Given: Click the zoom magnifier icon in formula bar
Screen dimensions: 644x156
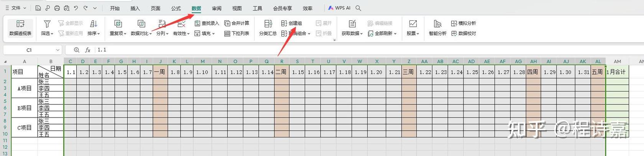Looking at the screenshot, I should click(77, 50).
